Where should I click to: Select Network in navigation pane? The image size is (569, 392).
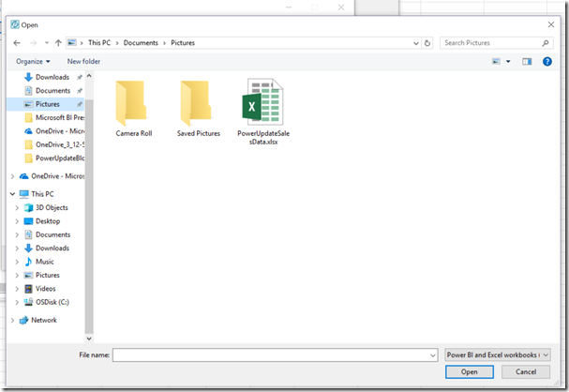(38, 320)
